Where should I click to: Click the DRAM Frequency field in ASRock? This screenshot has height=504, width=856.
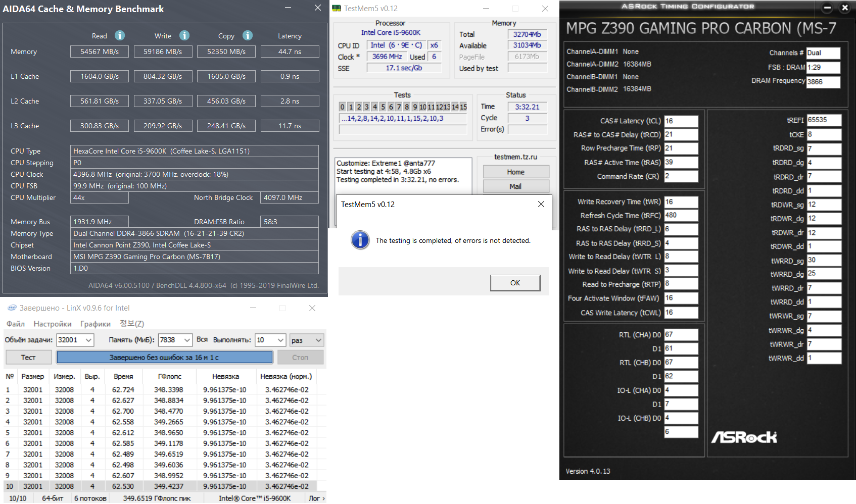(x=823, y=82)
